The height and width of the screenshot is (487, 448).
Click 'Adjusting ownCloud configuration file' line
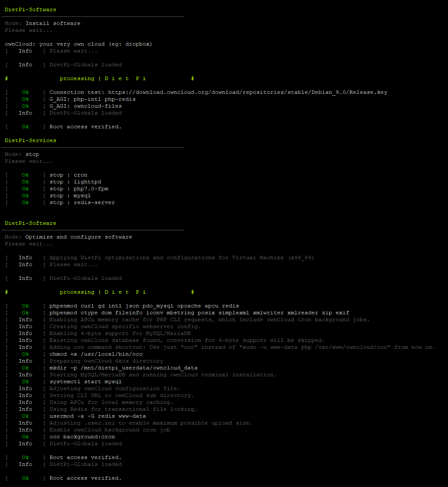pos(115,388)
